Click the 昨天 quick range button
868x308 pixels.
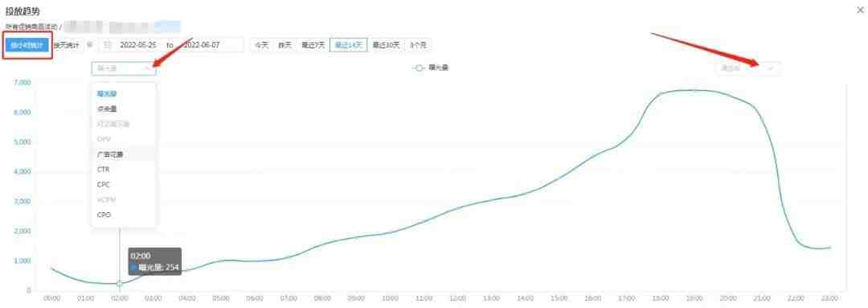285,45
